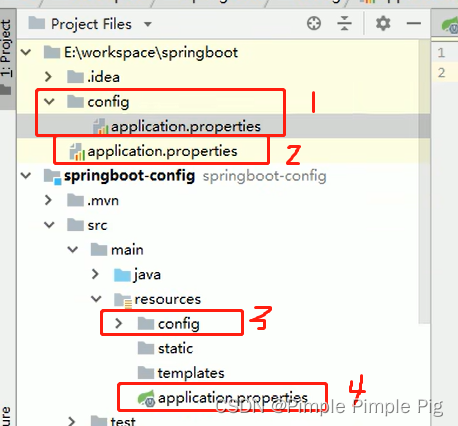The width and height of the screenshot is (458, 426).
Task: Collapse the top-level config folder
Action: click(x=49, y=101)
